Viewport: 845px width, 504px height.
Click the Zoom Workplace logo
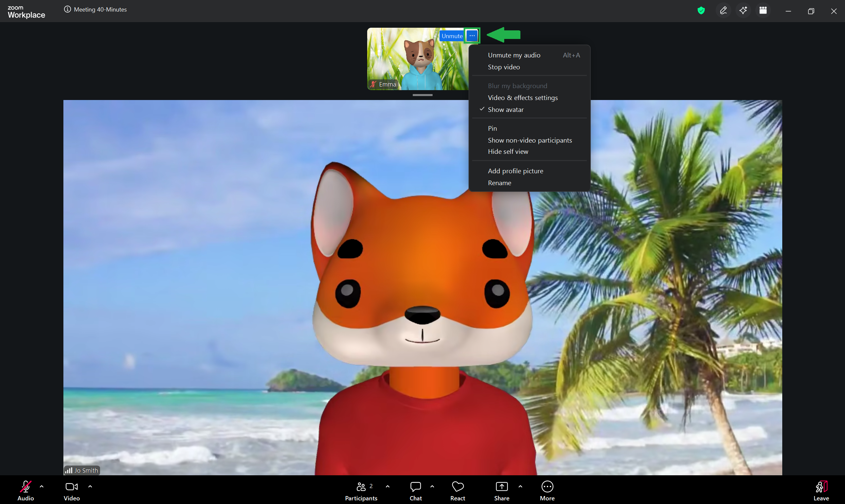point(26,12)
